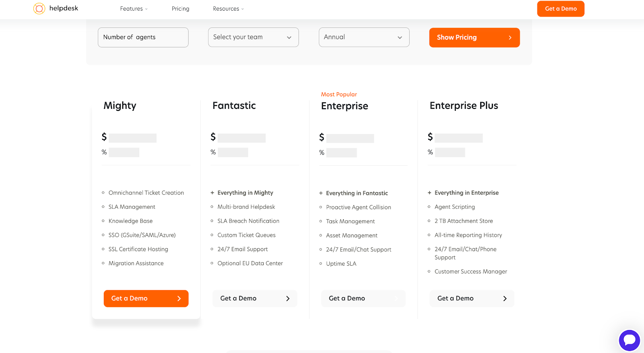The image size is (644, 353).
Task: Click the arrow in Enterprise Plus's Get a Demo
Action: (505, 299)
